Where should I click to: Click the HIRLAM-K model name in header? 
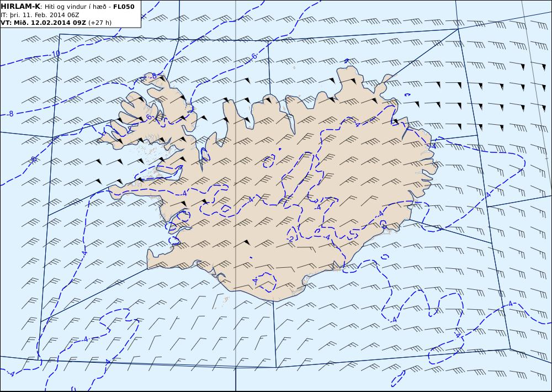(x=20, y=7)
